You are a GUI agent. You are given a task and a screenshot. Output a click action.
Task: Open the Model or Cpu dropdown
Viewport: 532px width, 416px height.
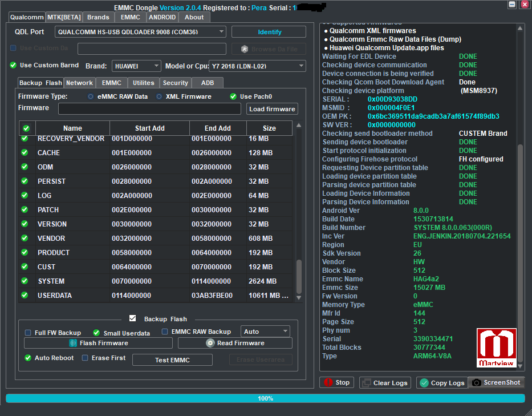tap(257, 66)
